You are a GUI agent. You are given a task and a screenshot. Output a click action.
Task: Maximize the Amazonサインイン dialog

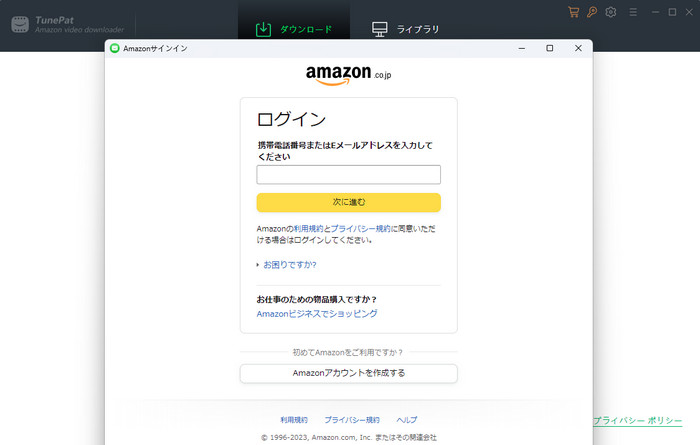[x=550, y=48]
